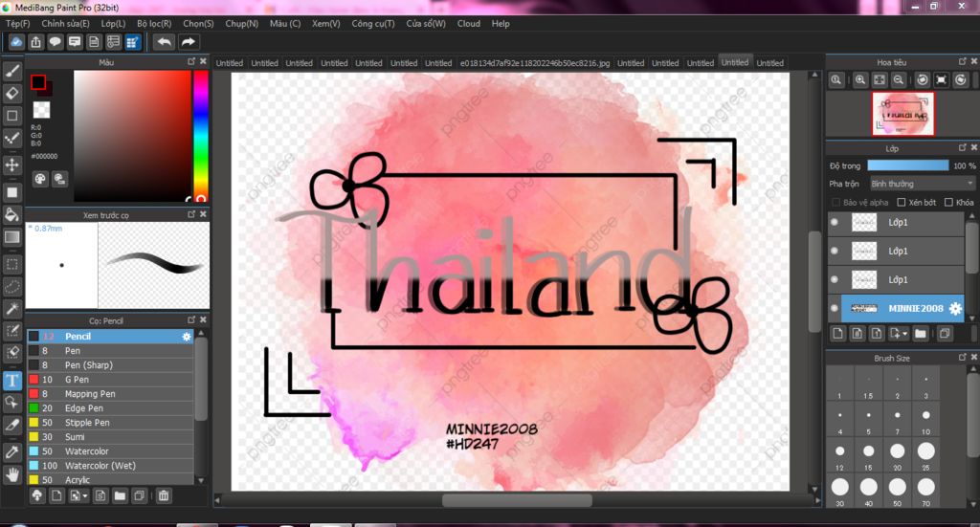Click the Redo arrow
Screen dimensions: 980x527
pyautogui.click(x=188, y=42)
